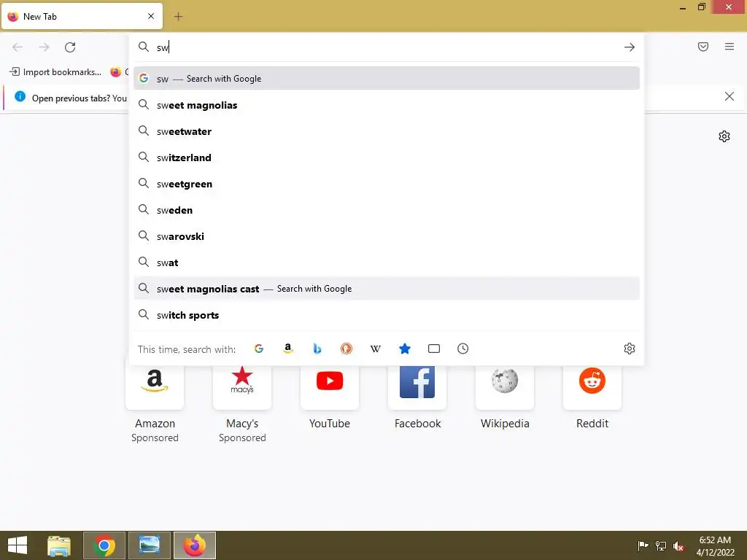The height and width of the screenshot is (560, 747).
Task: Open the taskbar clock and date
Action: (x=715, y=545)
